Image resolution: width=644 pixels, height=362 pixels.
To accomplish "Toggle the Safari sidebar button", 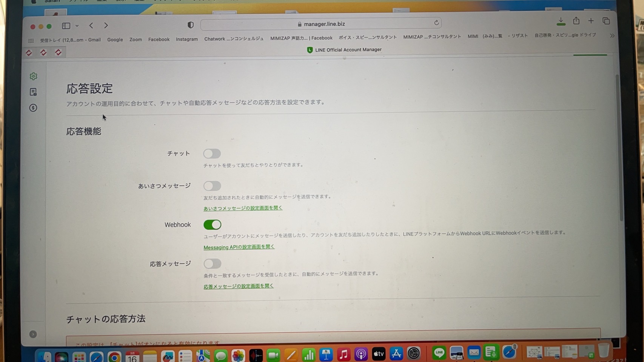I will pyautogui.click(x=66, y=26).
